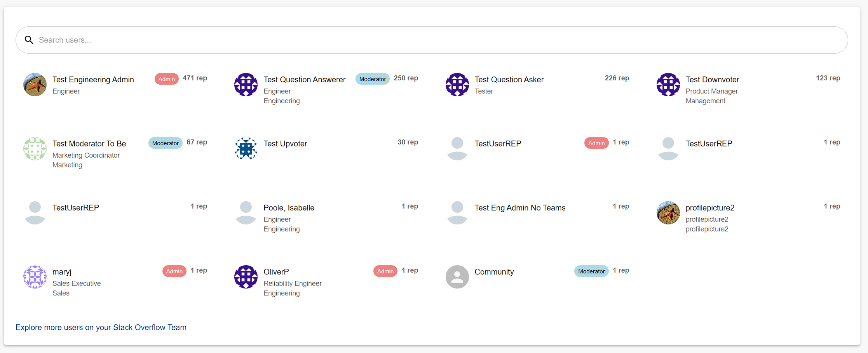868x353 pixels.
Task: Click avatar of TestUserREP with Admin badge
Action: (457, 149)
